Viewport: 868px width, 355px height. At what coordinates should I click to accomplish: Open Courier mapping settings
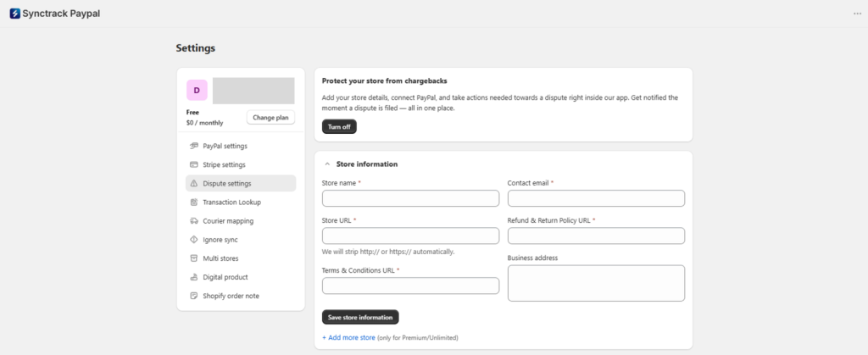241,221
